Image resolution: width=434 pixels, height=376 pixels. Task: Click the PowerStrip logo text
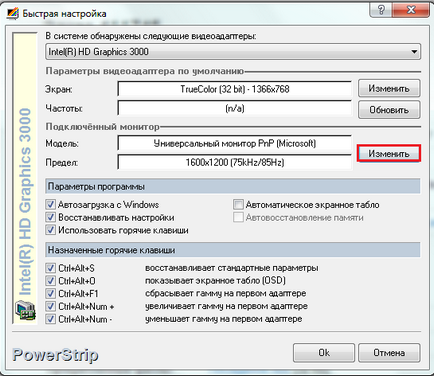pyautogui.click(x=55, y=355)
